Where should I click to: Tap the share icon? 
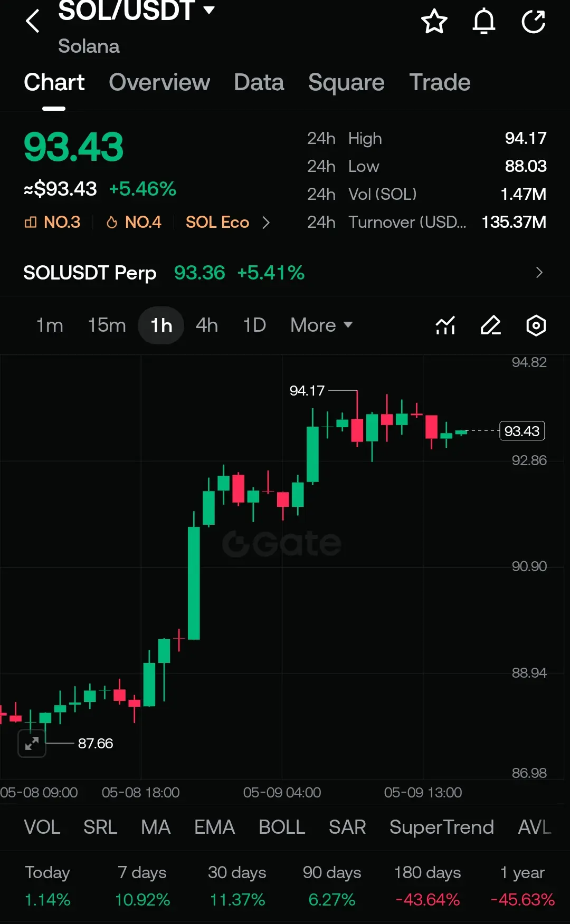point(534,22)
